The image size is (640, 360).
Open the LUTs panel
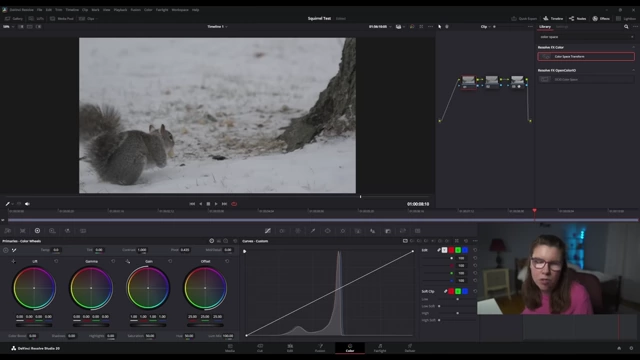[x=36, y=18]
